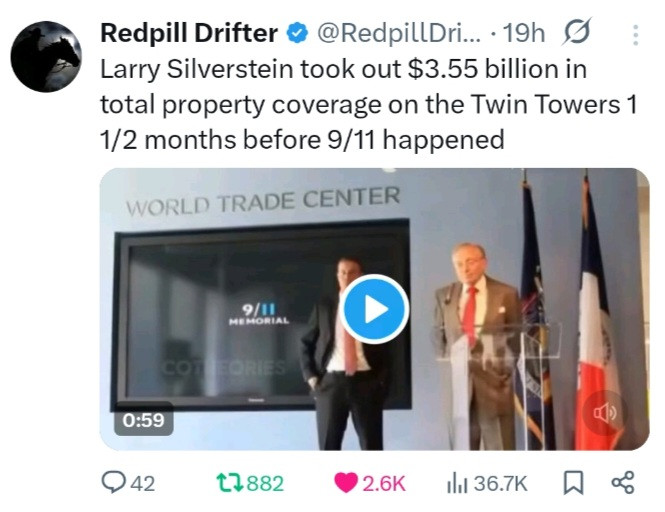
Task: Click the 0:59 video duration label
Action: (x=143, y=420)
